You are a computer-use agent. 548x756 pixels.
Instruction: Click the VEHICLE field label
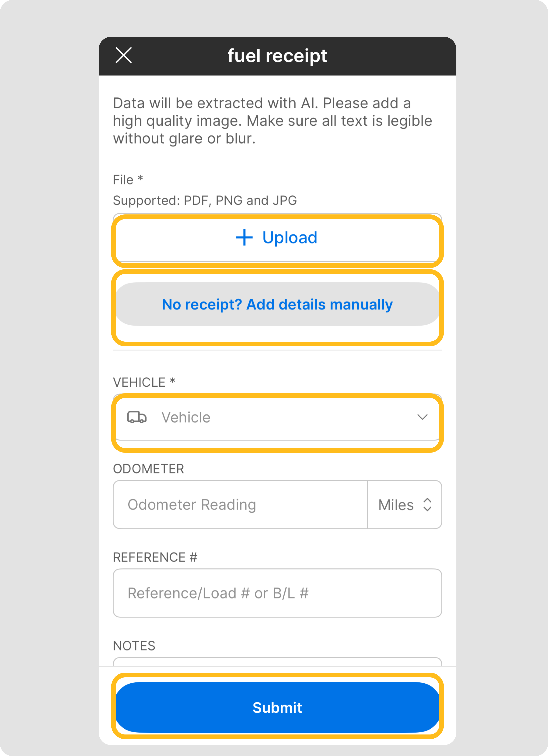point(144,382)
